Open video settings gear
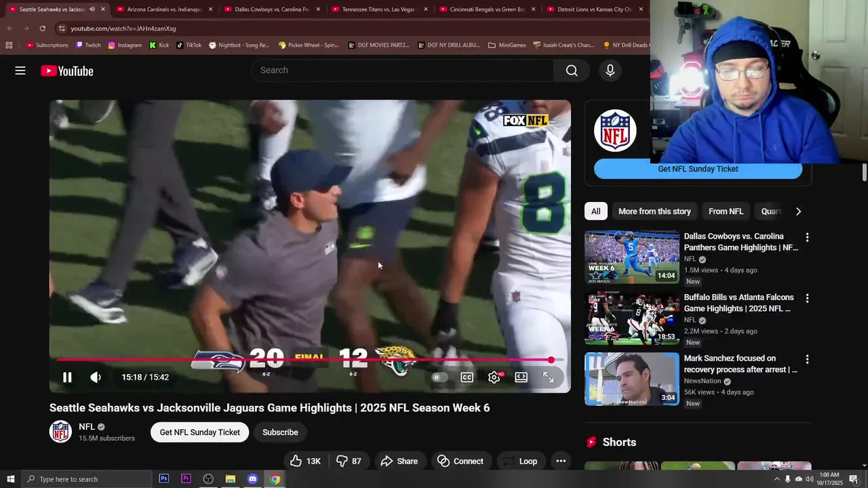 click(494, 378)
